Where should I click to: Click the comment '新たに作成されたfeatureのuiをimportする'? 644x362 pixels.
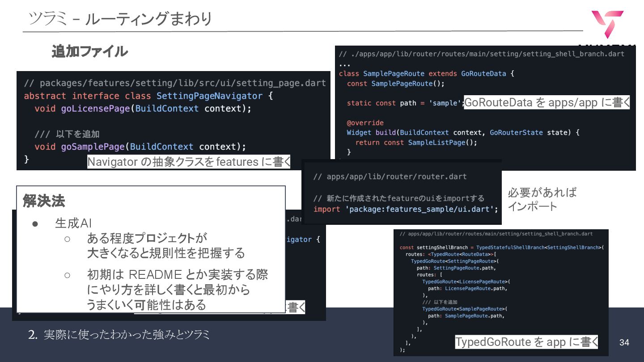[x=399, y=198]
